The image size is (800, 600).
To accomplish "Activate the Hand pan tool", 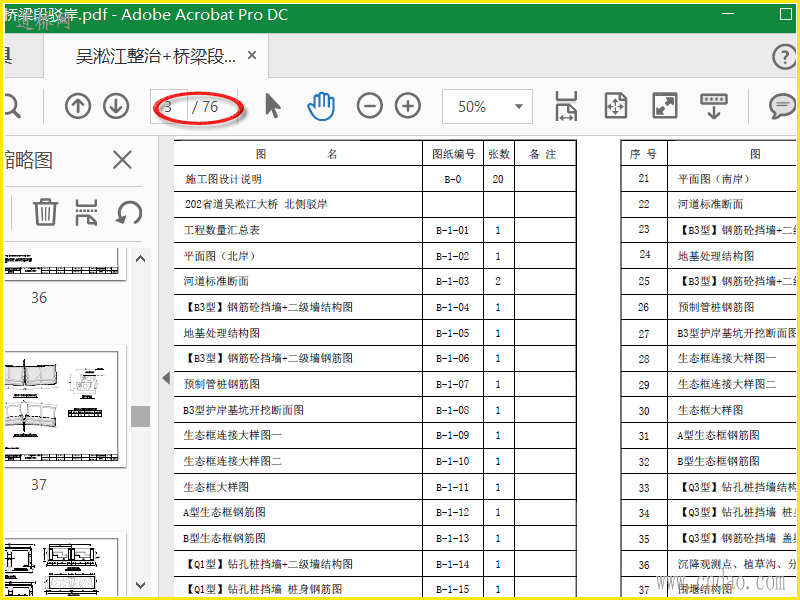I will pos(321,106).
